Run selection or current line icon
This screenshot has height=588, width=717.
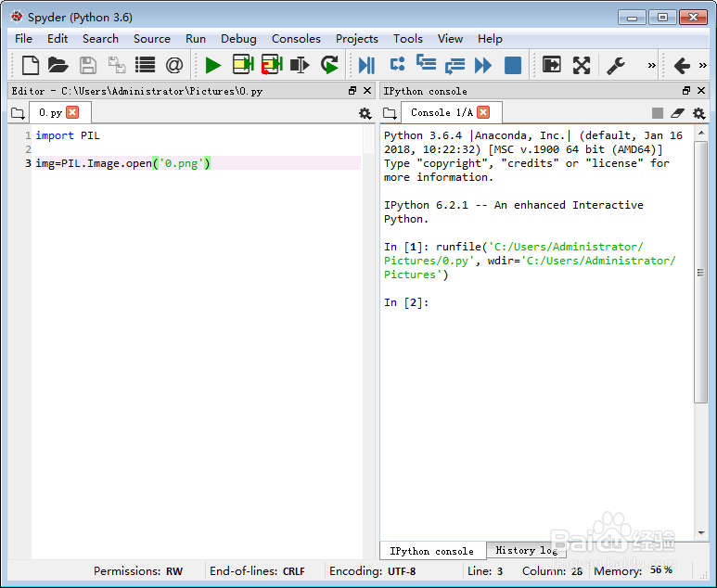pyautogui.click(x=300, y=65)
